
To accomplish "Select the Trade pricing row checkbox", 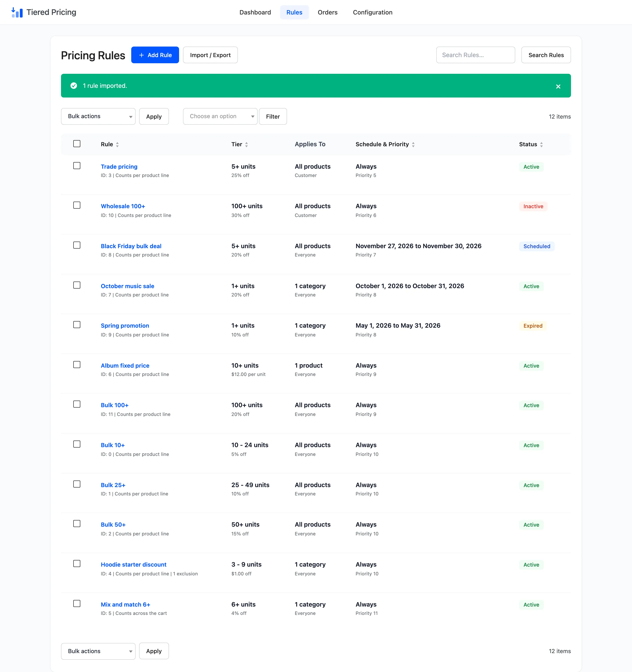I will pyautogui.click(x=77, y=166).
